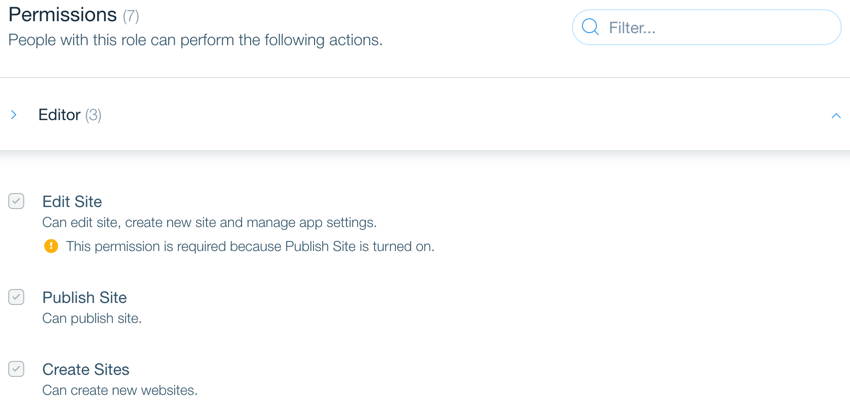
Task: Click the Create Sites permission label
Action: (86, 370)
